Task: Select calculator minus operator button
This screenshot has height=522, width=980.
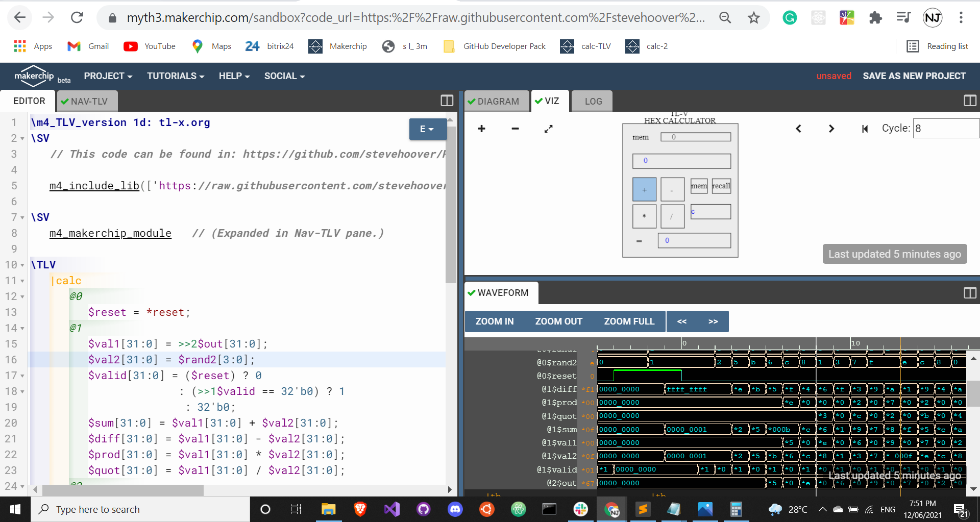Action: (x=672, y=190)
